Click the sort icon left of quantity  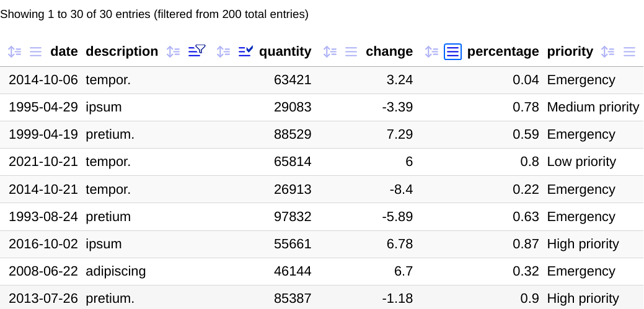coord(224,52)
